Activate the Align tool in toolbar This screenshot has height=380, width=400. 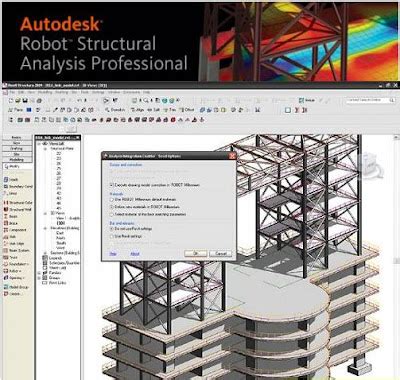[137, 110]
